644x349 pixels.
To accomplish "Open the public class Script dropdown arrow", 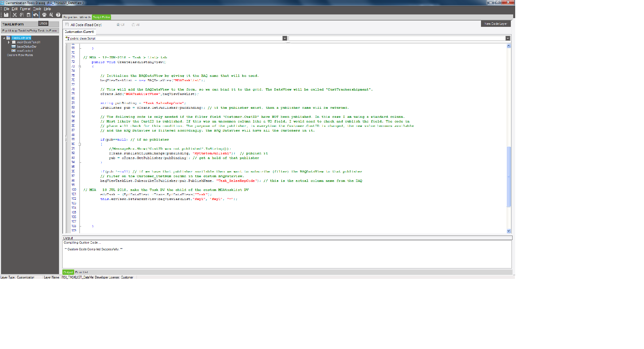I will (285, 38).
